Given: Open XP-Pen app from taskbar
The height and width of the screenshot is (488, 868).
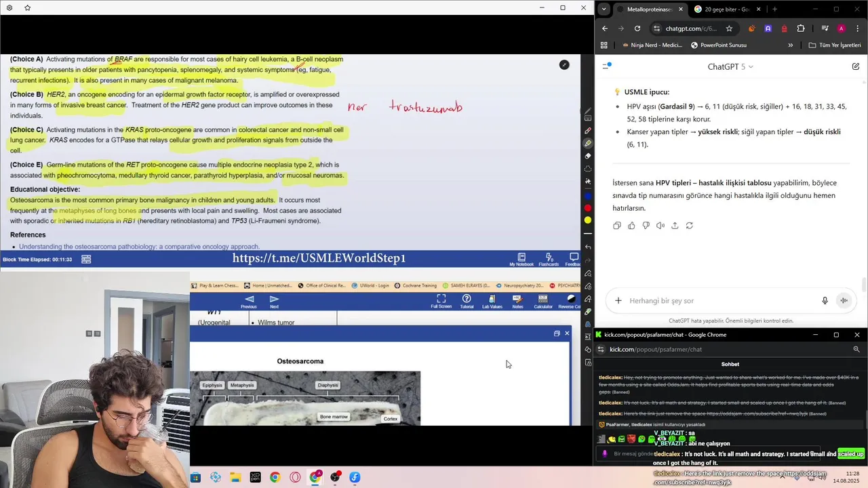Looking at the screenshot, I should click(x=255, y=477).
